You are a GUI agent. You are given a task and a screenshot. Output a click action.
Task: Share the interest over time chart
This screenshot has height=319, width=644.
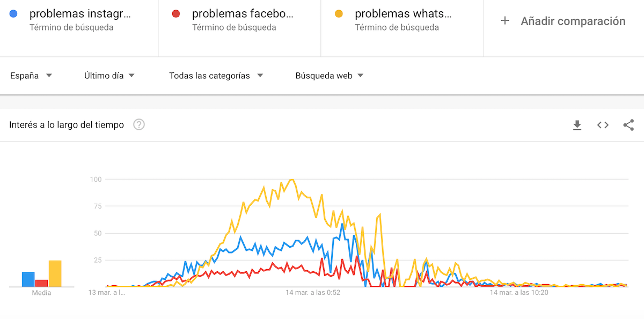click(628, 125)
